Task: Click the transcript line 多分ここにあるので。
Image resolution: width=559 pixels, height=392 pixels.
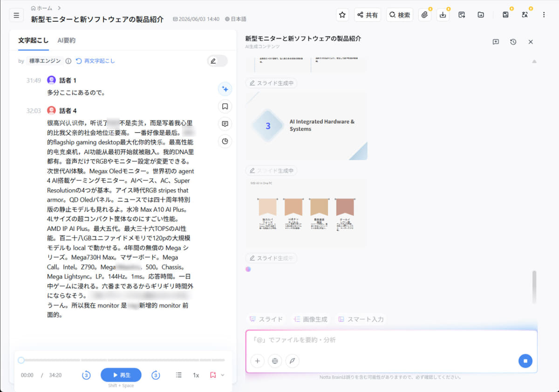Action: pyautogui.click(x=76, y=92)
